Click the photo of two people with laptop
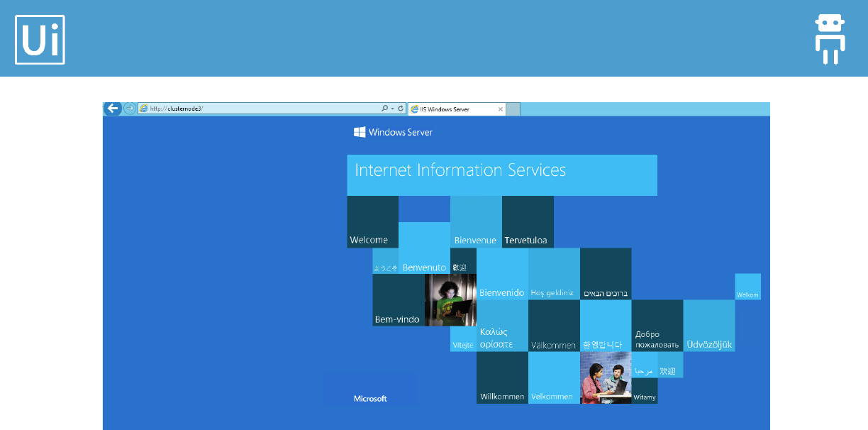The width and height of the screenshot is (868, 430). [x=606, y=377]
